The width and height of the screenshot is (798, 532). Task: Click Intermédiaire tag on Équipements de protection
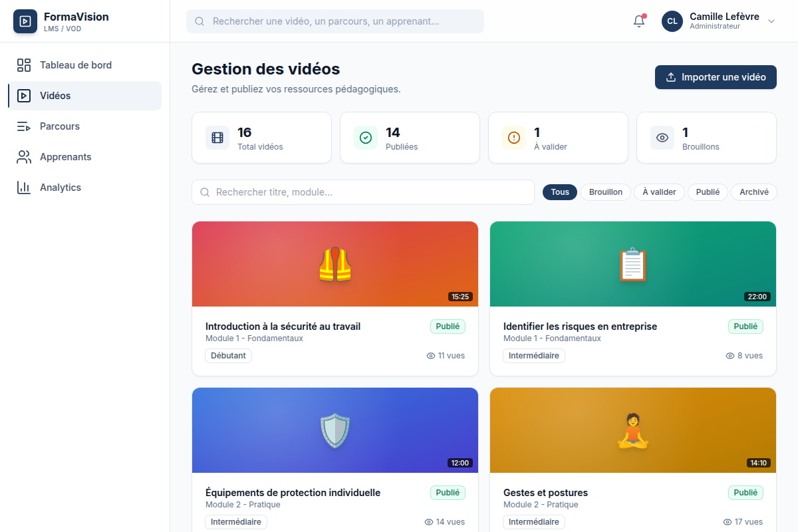pyautogui.click(x=236, y=522)
